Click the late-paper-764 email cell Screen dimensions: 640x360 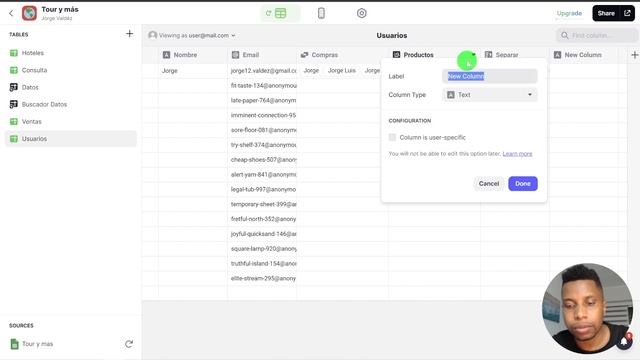click(x=262, y=100)
